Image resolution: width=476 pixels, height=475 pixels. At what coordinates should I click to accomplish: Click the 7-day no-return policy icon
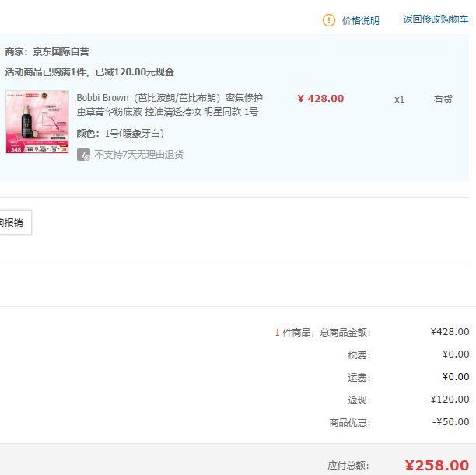coord(83,155)
